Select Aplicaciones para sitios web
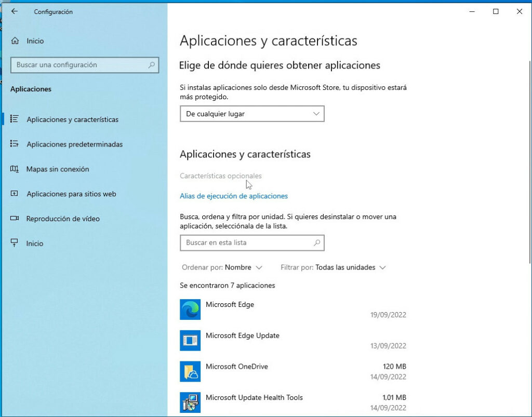Image resolution: width=532 pixels, height=417 pixels. pos(71,194)
